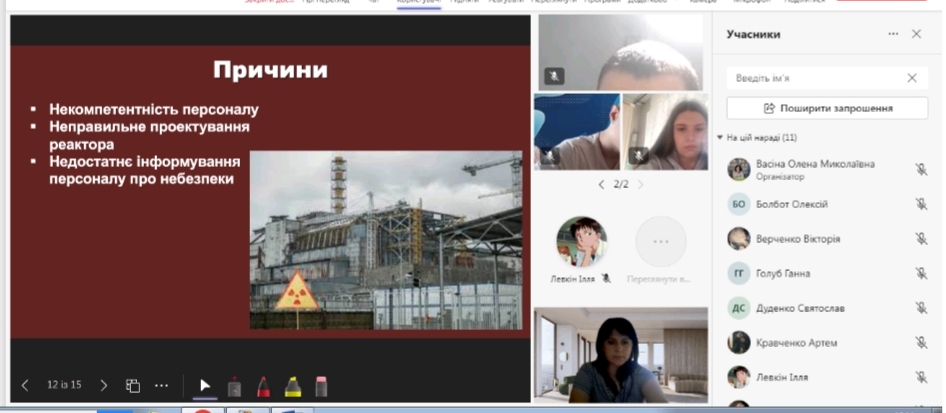Screen dimensions: 946x413
Task: Advance to the next slide arrow
Action: tap(104, 385)
